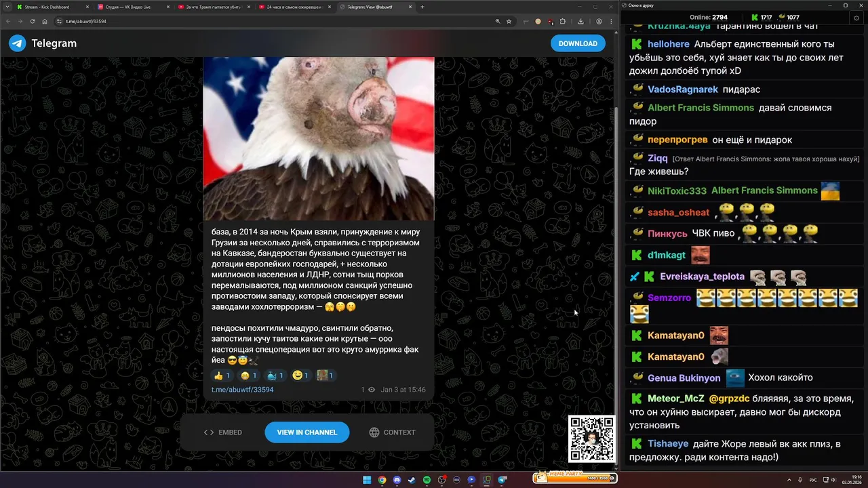Click the EMBED button
The width and height of the screenshot is (868, 488).
(223, 432)
